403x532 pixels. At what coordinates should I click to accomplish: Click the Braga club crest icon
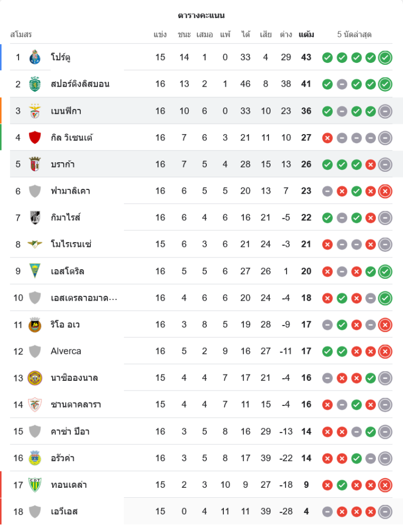pos(35,164)
